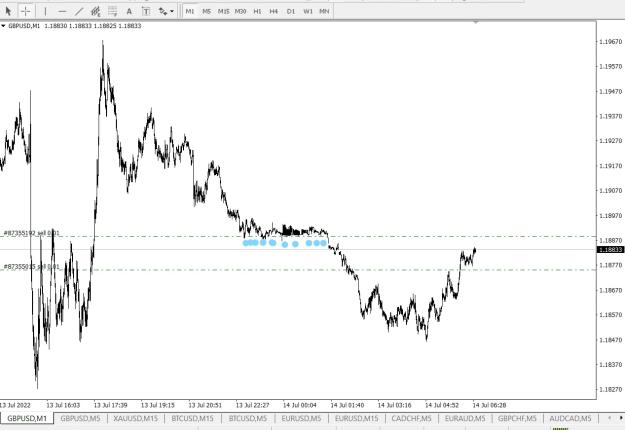Open the GBPCHF,M5 chart tab
Screen dimensions: 625x430
(517, 418)
